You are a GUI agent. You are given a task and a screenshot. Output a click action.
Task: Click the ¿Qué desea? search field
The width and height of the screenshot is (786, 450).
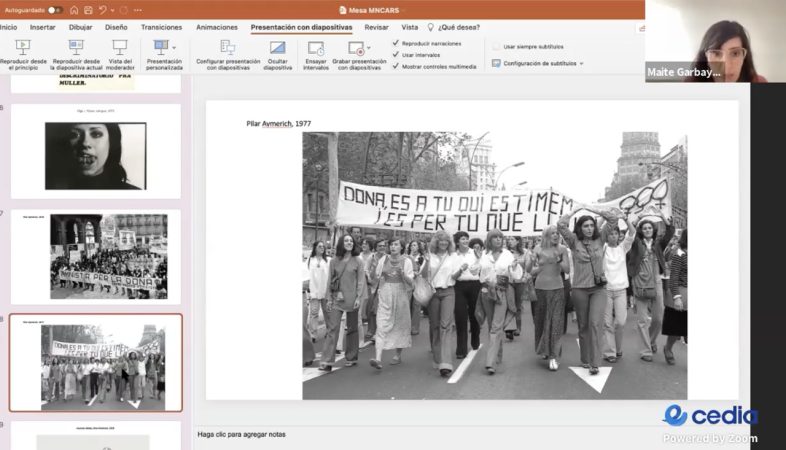click(x=458, y=27)
